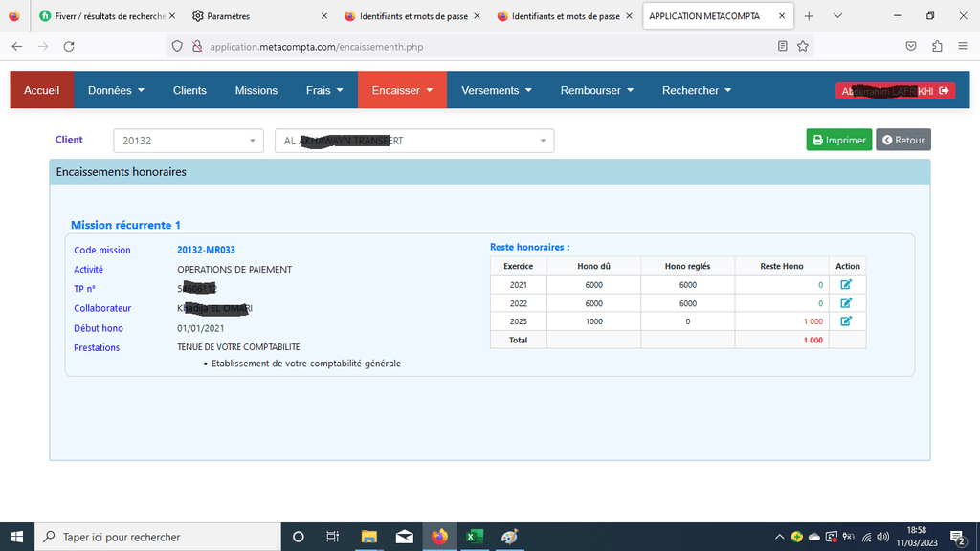Click the Mission récurrente 1 heading

(125, 225)
